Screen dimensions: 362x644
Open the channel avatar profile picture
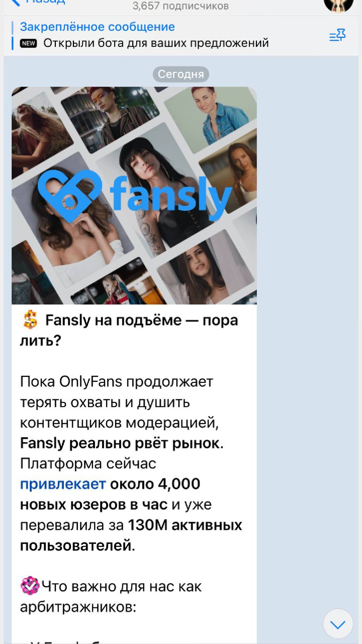(x=338, y=4)
